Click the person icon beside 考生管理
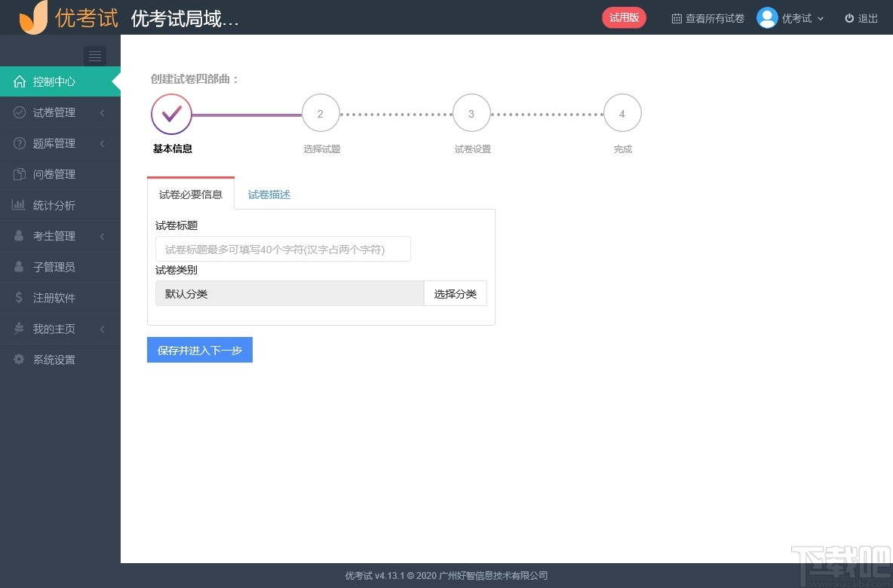The image size is (893, 588). point(19,235)
